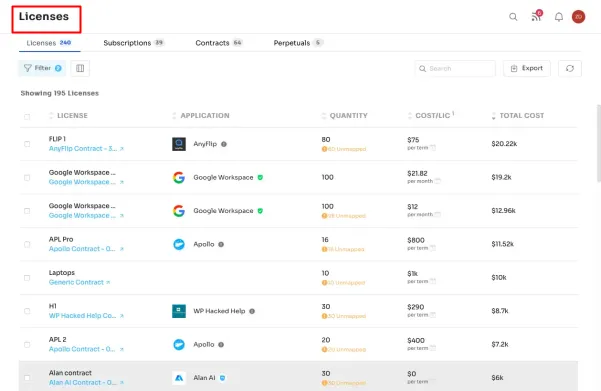Sort by the QUANTITY column header
This screenshot has width=601, height=391.
(345, 115)
